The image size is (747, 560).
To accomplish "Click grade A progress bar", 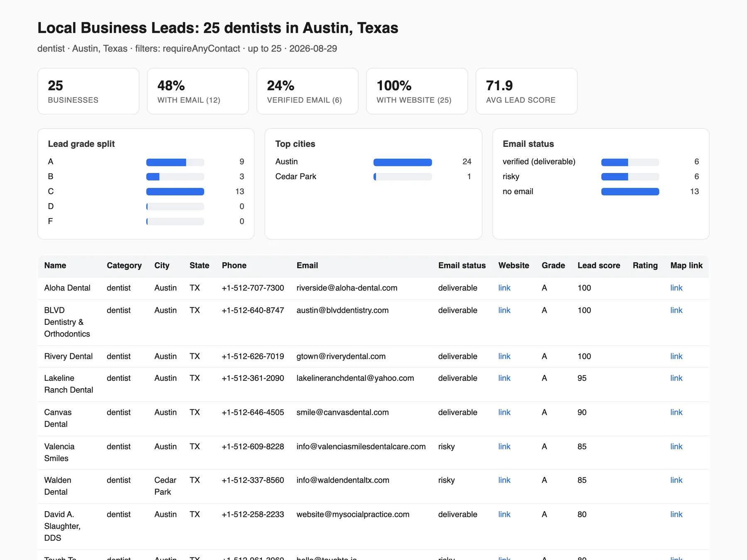I will point(175,162).
